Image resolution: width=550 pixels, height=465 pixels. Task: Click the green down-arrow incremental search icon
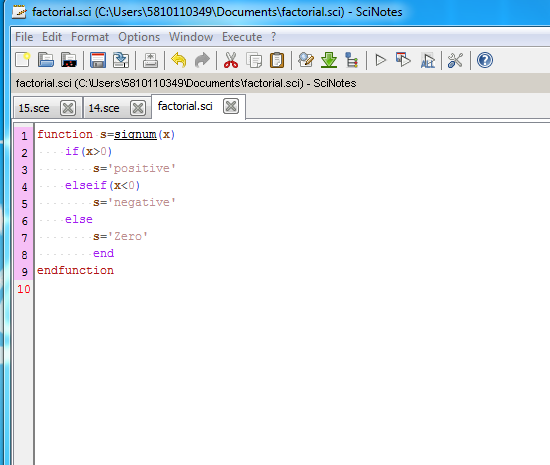point(329,60)
